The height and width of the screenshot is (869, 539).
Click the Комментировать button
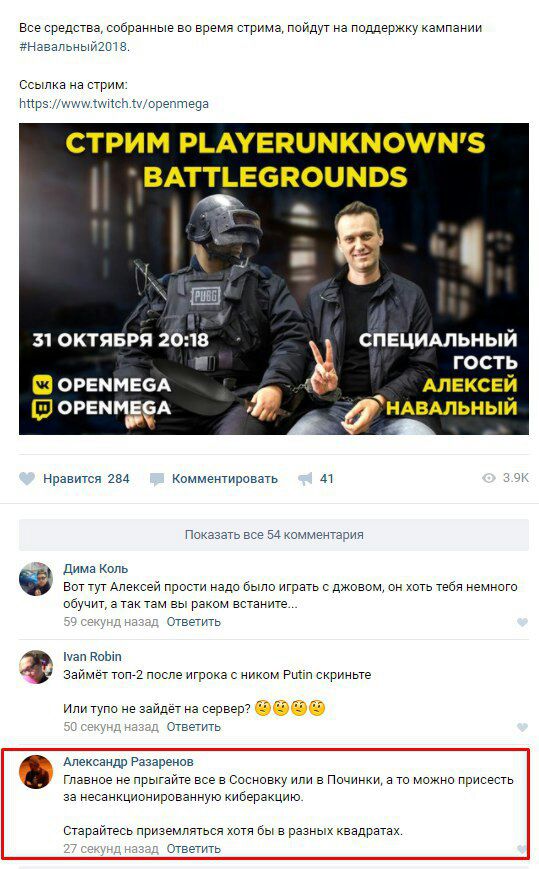coord(224,479)
